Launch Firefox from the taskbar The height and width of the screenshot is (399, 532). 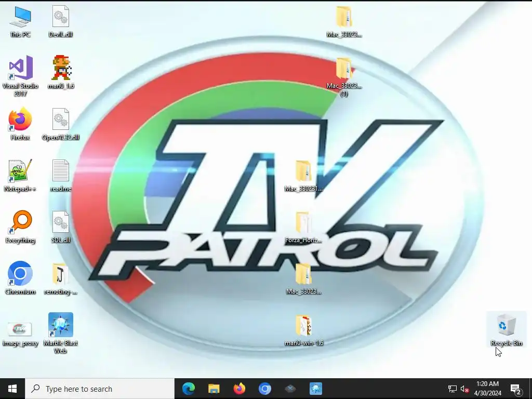tap(239, 389)
